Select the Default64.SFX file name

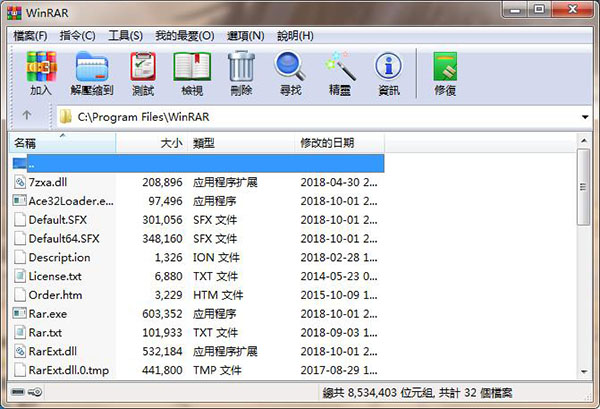(x=64, y=239)
